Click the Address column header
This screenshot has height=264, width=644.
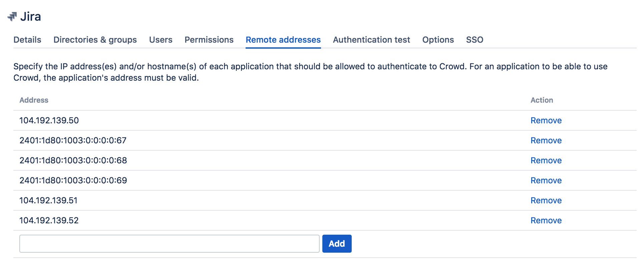coord(34,100)
